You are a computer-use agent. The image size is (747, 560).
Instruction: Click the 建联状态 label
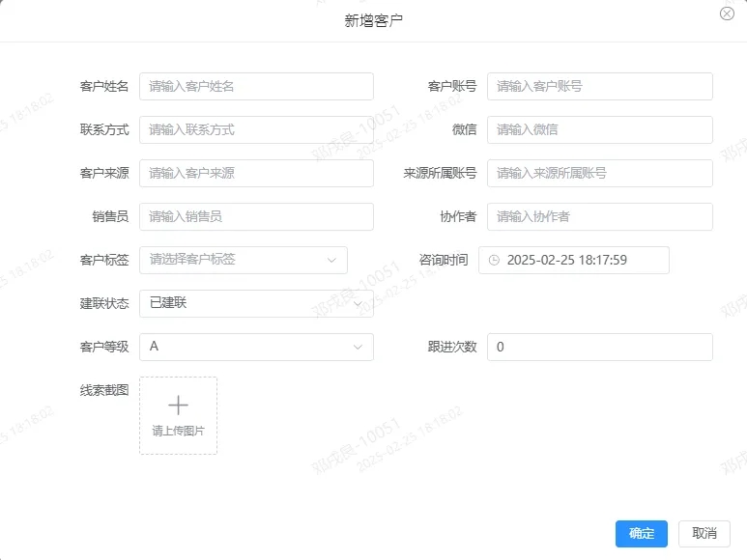coord(104,303)
